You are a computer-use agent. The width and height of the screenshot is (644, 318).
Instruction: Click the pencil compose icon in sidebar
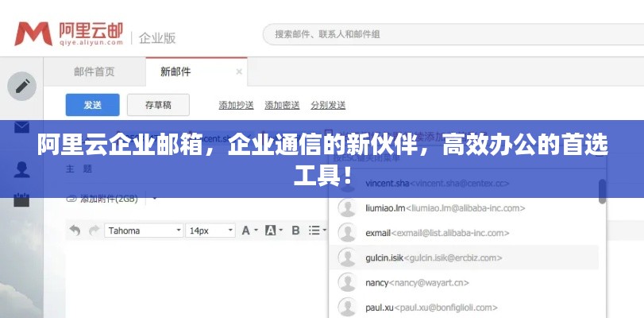coord(21,86)
